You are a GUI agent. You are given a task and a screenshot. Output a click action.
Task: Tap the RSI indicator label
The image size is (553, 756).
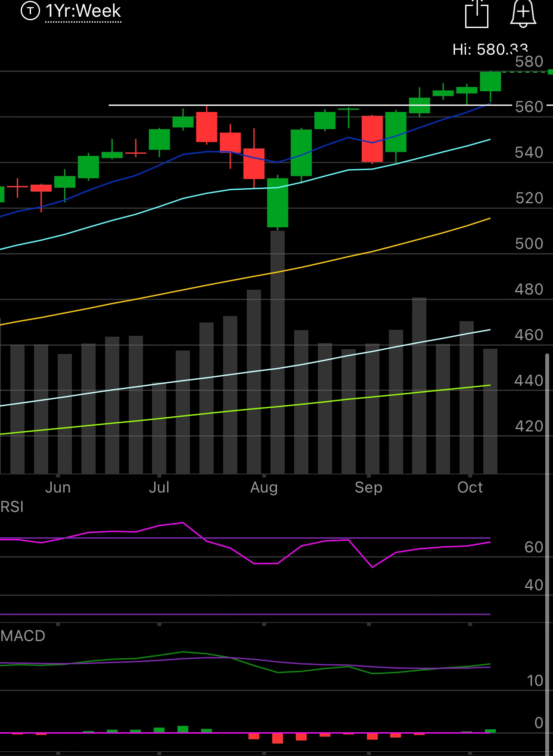click(x=12, y=507)
